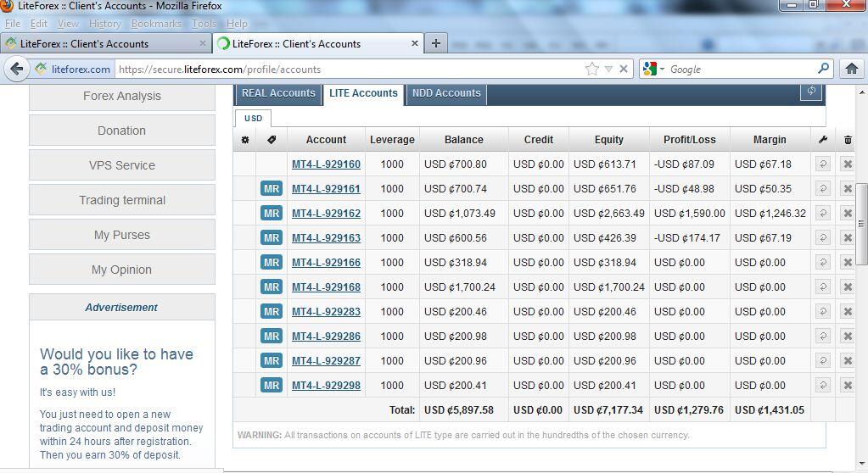Image resolution: width=868 pixels, height=473 pixels.
Task: Click settings icon in MT4-L-929160 row
Action: (x=823, y=164)
